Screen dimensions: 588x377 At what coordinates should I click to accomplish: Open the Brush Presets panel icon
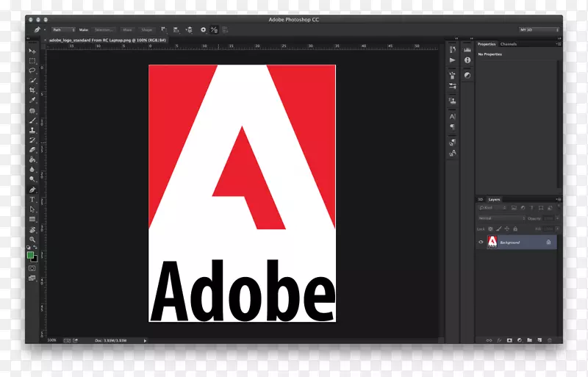[452, 76]
